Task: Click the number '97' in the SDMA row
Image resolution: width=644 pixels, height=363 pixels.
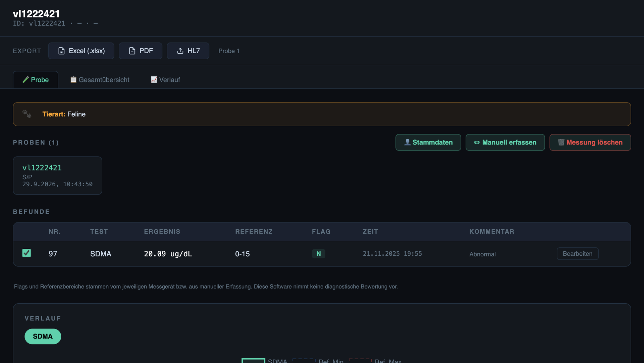Action: (53, 254)
